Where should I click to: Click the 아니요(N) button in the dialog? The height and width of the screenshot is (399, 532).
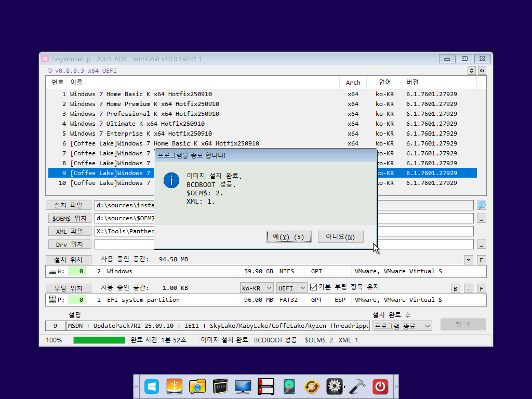click(x=341, y=236)
